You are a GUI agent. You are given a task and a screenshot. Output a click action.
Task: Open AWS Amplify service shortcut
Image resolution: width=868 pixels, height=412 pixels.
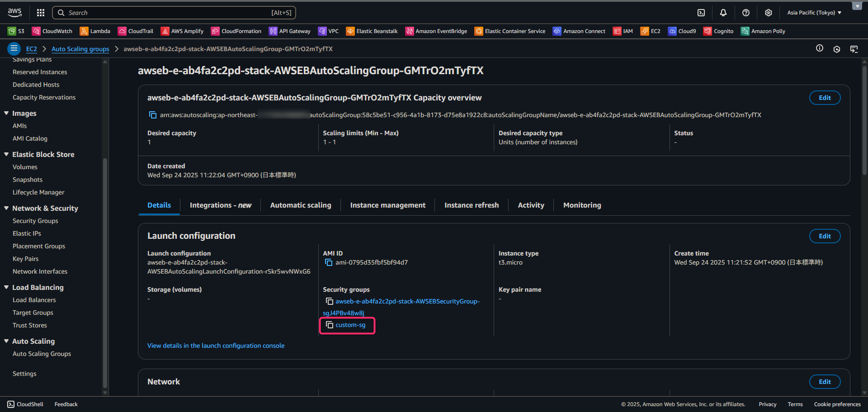[x=182, y=31]
